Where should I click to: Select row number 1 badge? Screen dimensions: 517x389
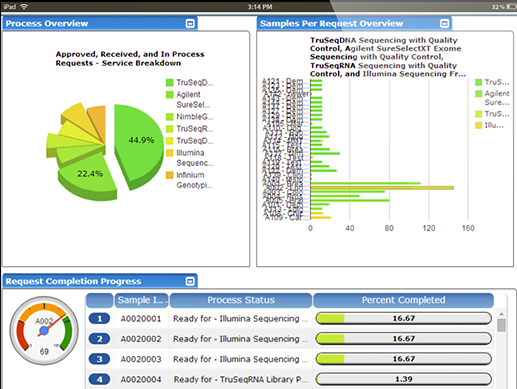tap(99, 319)
